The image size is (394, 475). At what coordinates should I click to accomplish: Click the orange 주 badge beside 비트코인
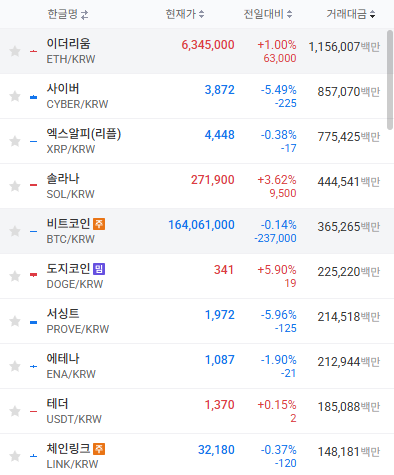99,224
